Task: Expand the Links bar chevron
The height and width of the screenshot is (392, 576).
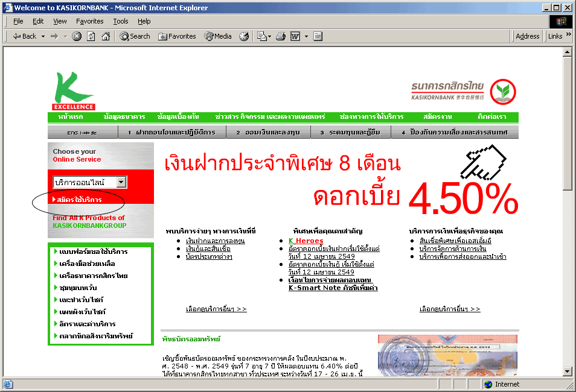Action: 569,34
